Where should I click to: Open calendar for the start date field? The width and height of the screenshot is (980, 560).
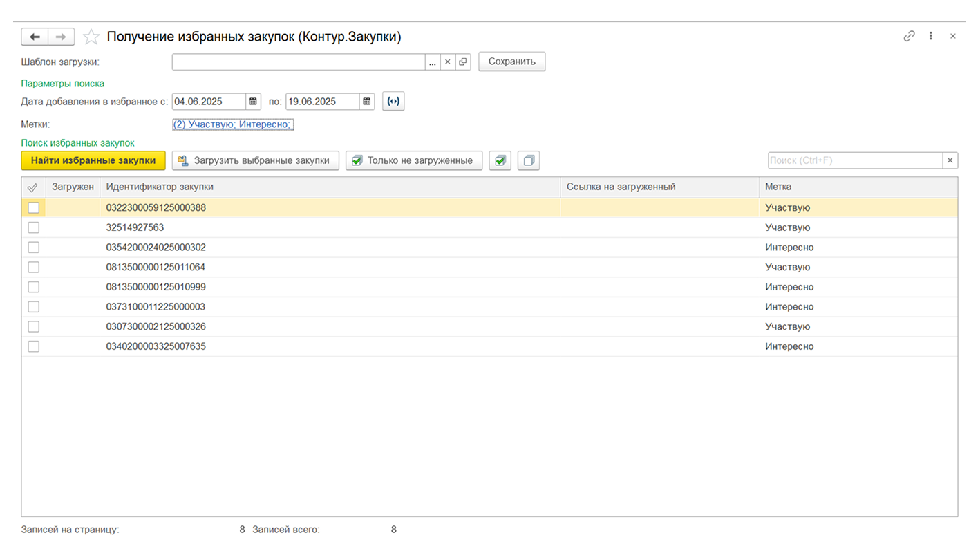254,102
